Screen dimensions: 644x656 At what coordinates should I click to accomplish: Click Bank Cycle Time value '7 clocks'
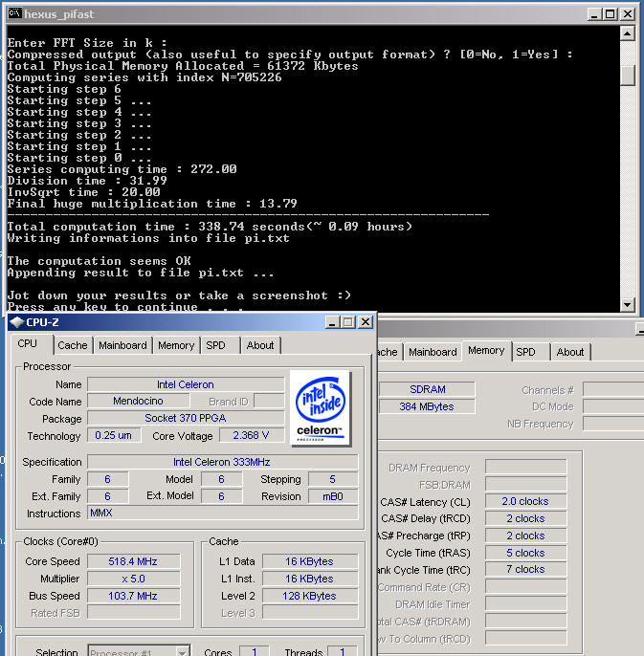[x=526, y=569]
